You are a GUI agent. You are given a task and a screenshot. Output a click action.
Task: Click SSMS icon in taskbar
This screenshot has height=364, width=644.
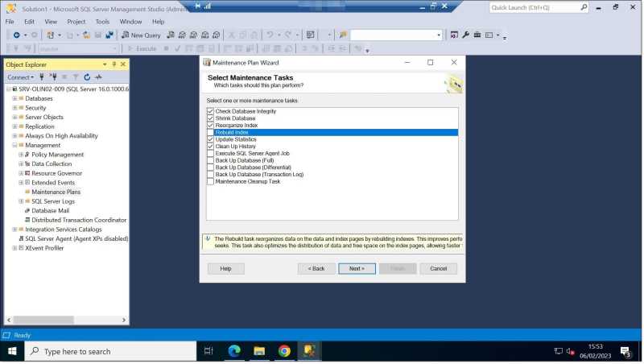click(309, 351)
